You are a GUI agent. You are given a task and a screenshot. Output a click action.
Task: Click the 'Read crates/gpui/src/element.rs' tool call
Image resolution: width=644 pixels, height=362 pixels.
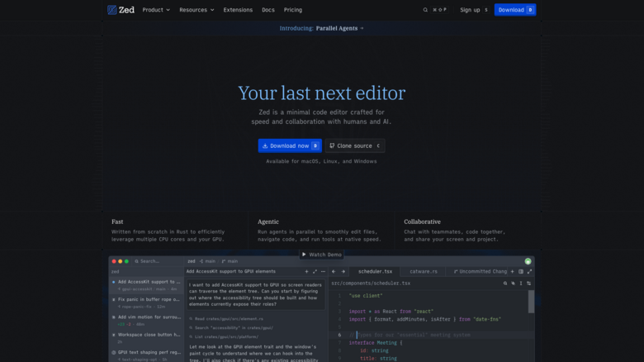(x=226, y=319)
